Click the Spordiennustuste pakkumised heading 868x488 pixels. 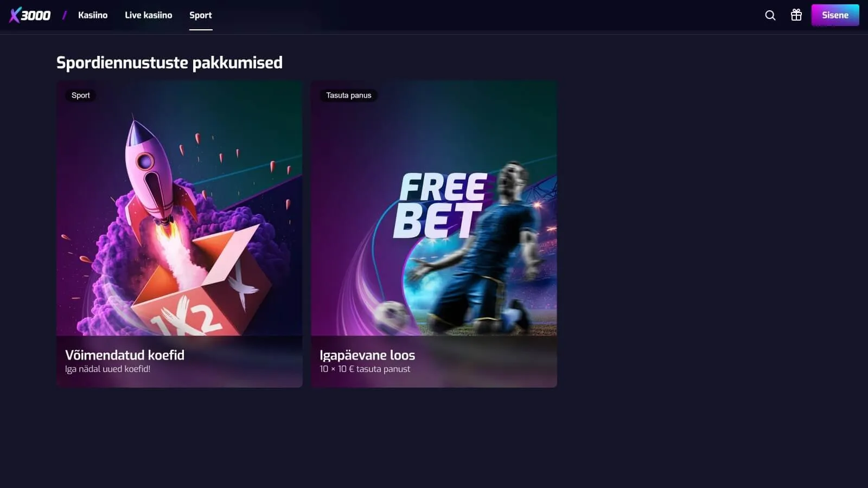(169, 62)
